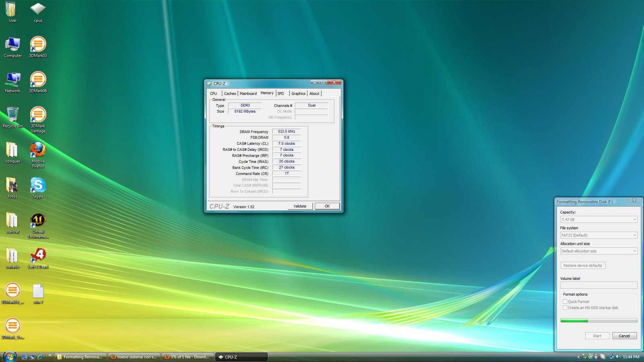Open the network connection tray icon
This screenshot has width=644, height=362.
(x=612, y=357)
